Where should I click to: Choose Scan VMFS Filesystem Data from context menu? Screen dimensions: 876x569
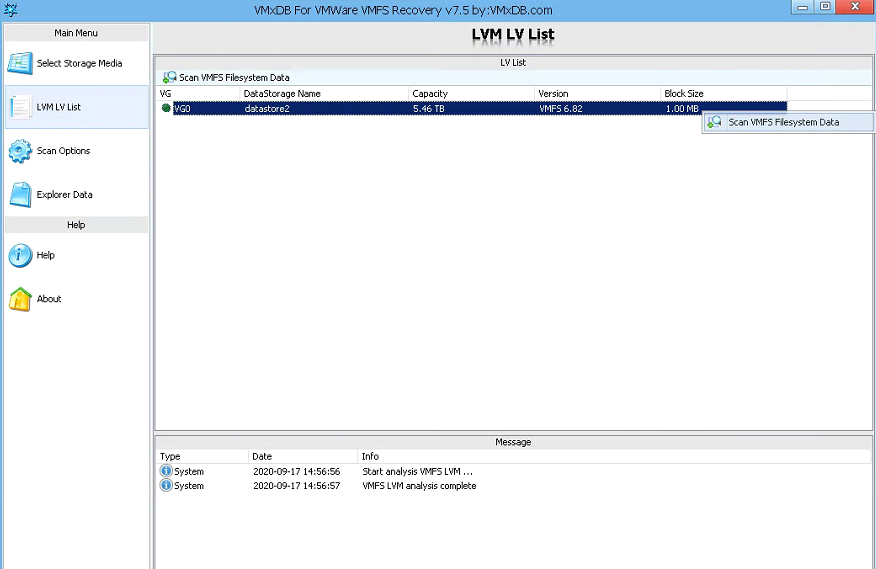tap(788, 122)
